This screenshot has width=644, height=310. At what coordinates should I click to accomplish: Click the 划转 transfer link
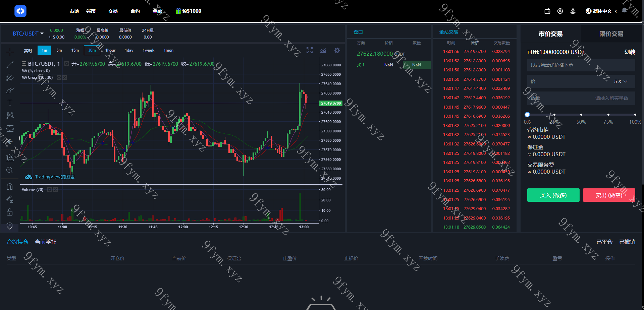pos(630,52)
